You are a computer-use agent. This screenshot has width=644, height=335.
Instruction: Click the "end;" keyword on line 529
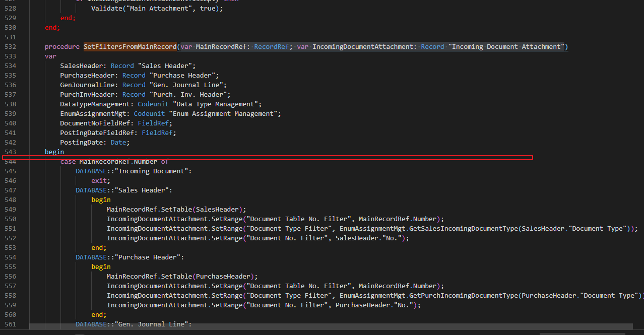(x=68, y=18)
